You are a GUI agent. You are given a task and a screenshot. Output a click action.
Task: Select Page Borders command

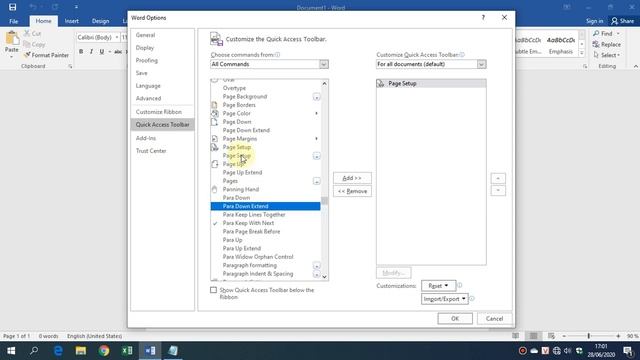[x=265, y=105]
